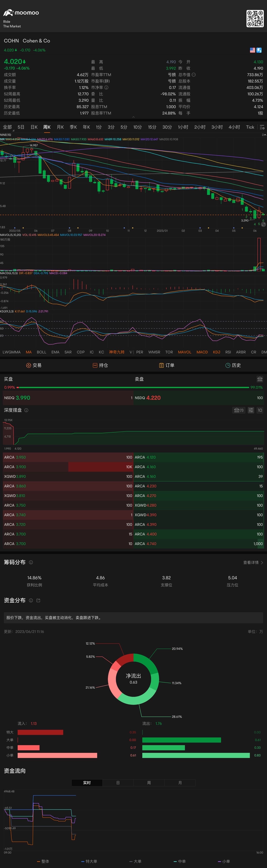This screenshot has height=868, width=267.
Task: Collapse the NINE(15) indicator panel arrow
Action: pyautogui.click(x=265, y=135)
